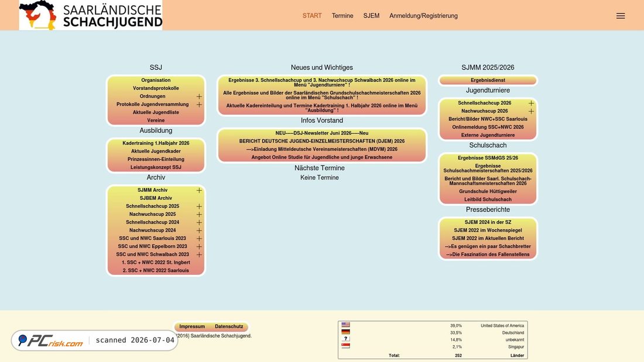
Task: Expand Schnellschachcup 2026 plus sign
Action: pos(531,103)
